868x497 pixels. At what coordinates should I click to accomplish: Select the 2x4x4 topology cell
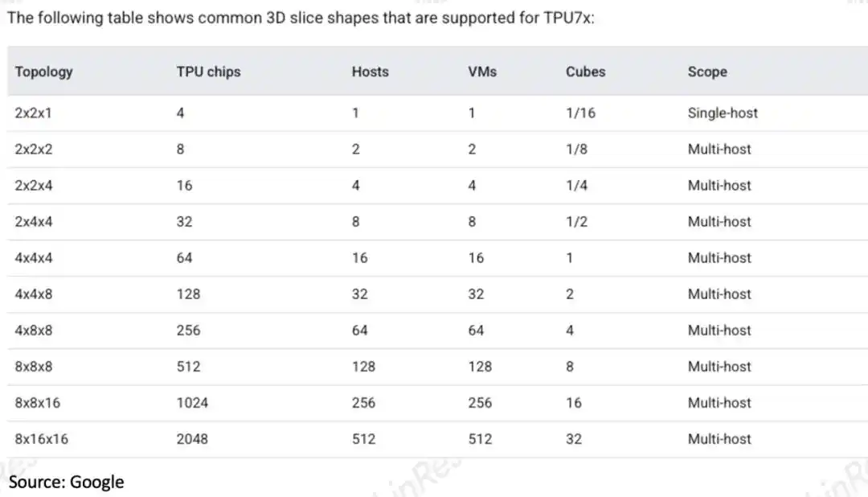pos(34,222)
